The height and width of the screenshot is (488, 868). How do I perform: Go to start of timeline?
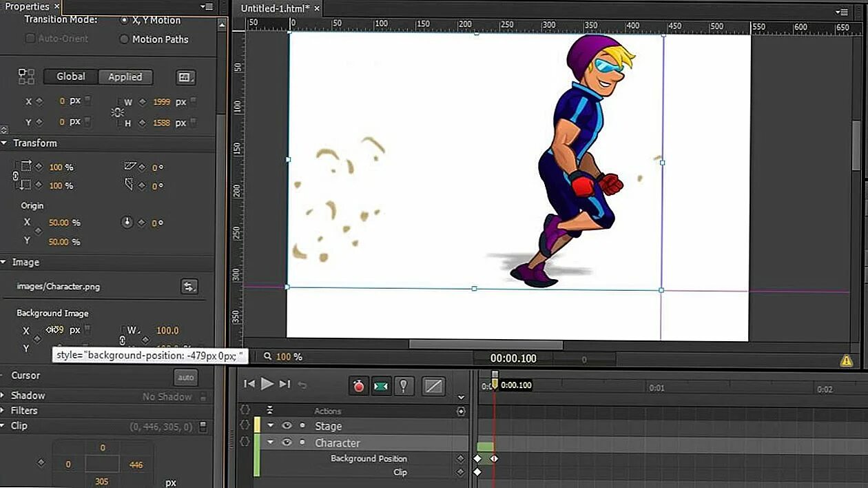tap(249, 384)
